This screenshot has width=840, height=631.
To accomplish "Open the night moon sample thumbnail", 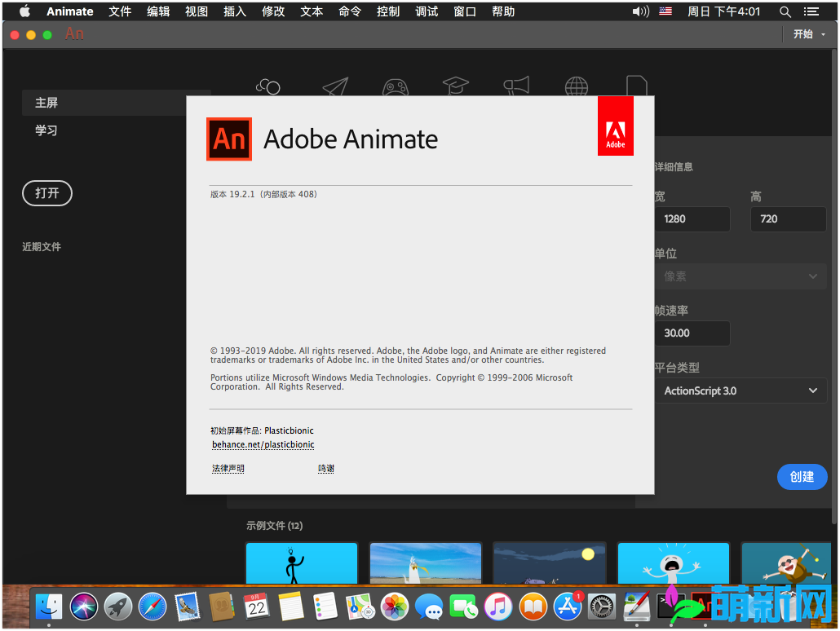I will tap(550, 563).
